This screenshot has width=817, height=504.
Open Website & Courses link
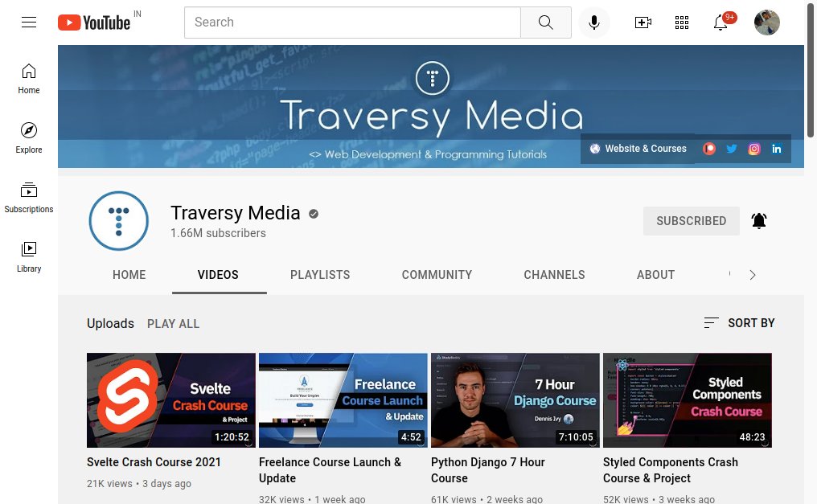(638, 149)
